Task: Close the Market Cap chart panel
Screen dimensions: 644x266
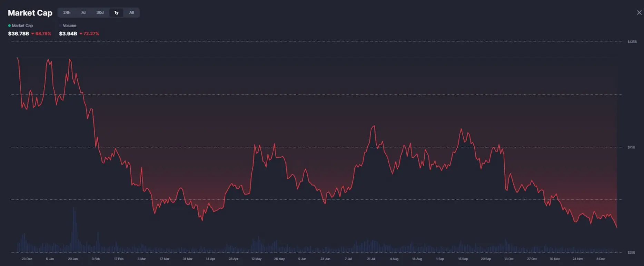Action: coord(639,13)
